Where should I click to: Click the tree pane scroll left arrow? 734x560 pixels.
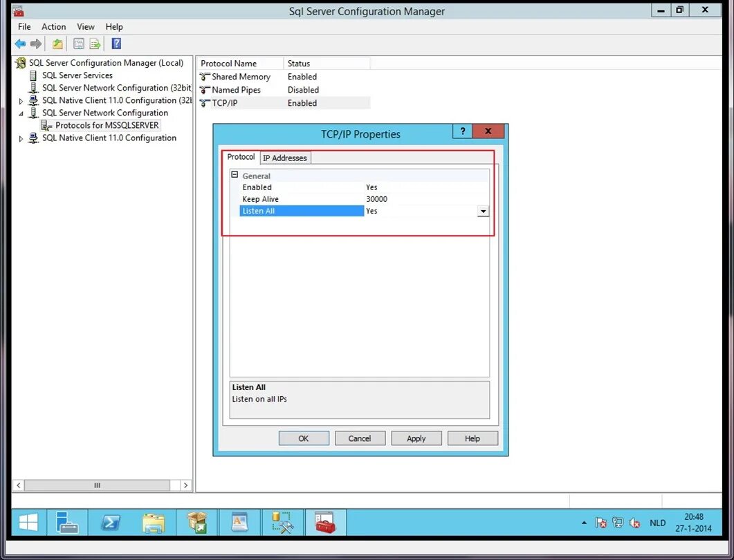18,485
